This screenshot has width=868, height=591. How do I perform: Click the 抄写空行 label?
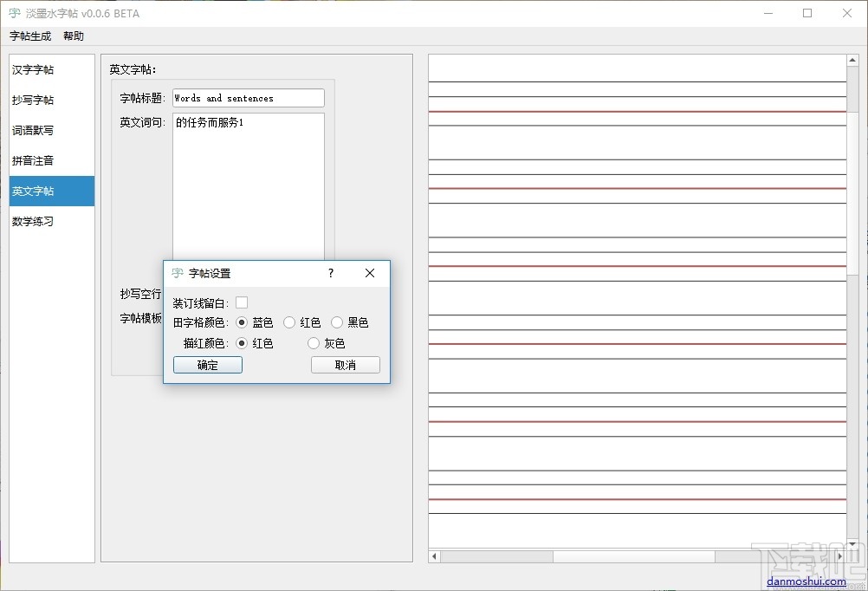[140, 294]
